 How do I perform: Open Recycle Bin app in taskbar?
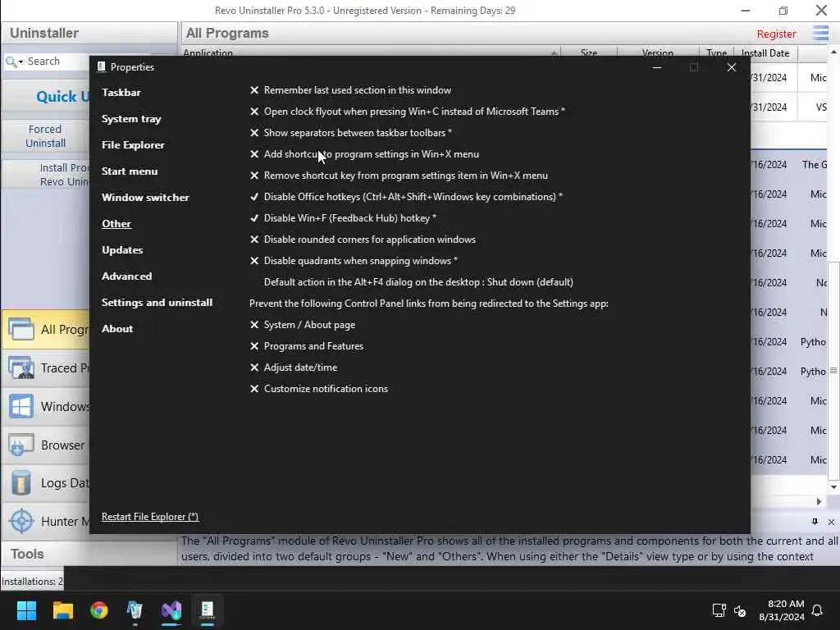pyautogui.click(x=135, y=610)
